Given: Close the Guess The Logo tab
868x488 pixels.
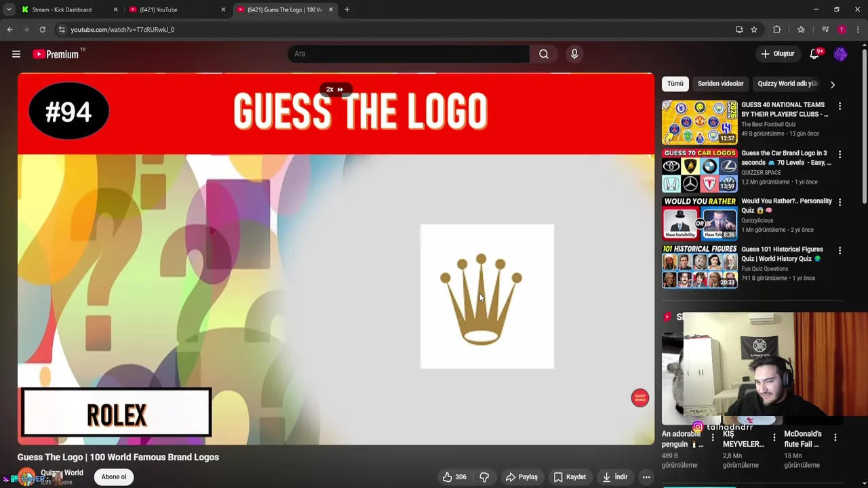Looking at the screenshot, I should click(x=331, y=9).
